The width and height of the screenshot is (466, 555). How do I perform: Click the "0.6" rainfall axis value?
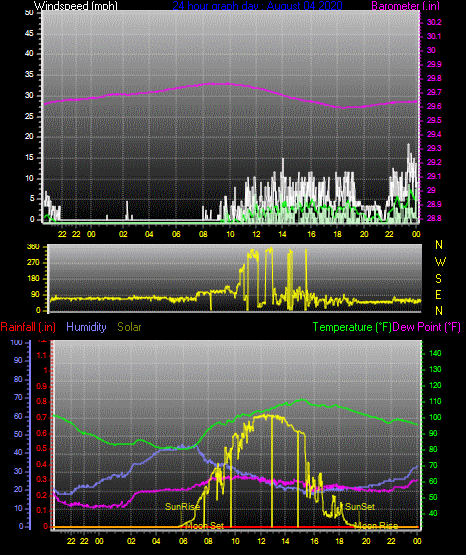42,433
